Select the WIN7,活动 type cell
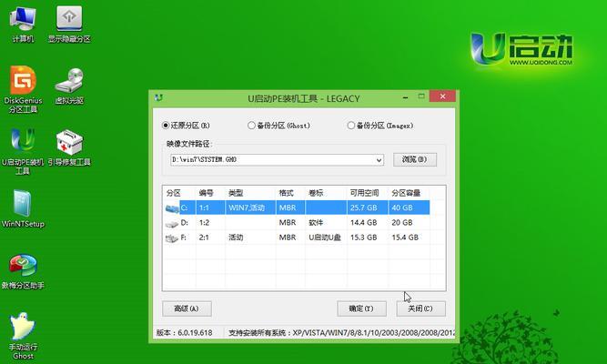607x364 pixels. coord(247,208)
